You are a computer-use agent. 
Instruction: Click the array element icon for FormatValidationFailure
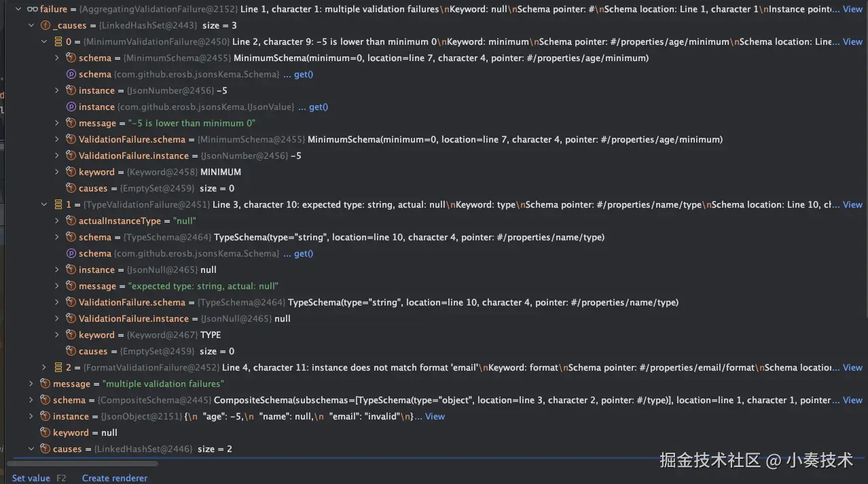pos(58,367)
